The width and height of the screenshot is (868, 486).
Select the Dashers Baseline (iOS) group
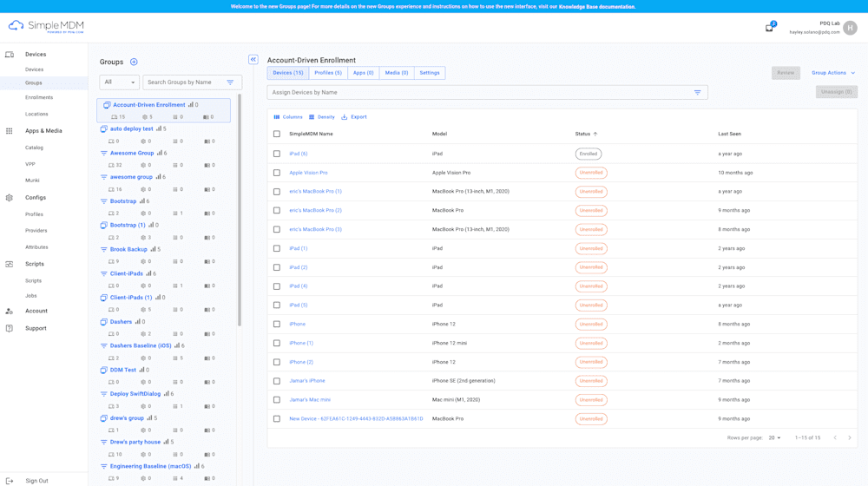141,345
